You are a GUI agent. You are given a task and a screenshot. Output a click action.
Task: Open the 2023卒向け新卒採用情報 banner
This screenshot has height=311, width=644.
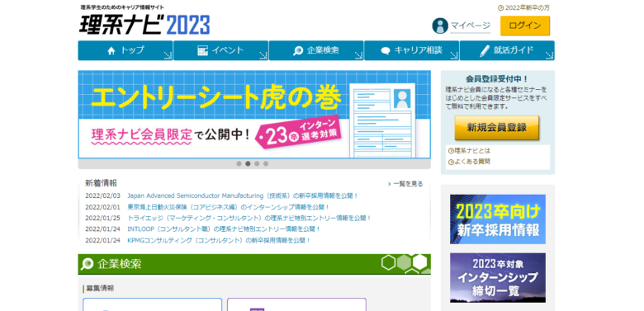click(x=498, y=219)
